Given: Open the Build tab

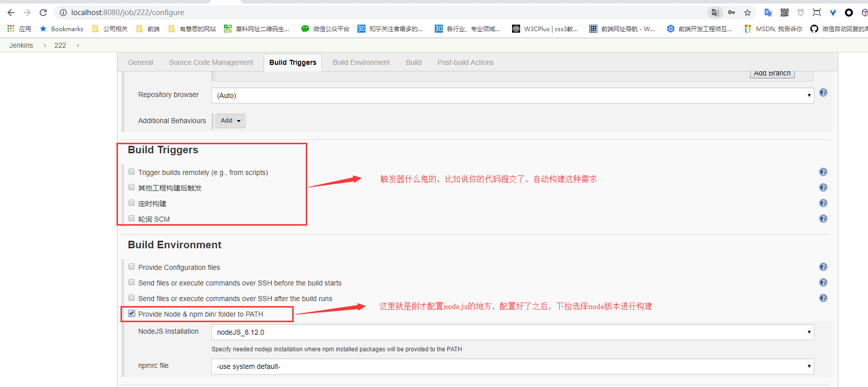Looking at the screenshot, I should point(414,62).
